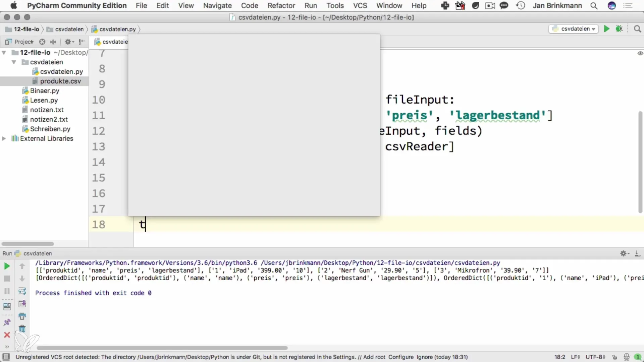Open the Refactor menu
644x362 pixels.
tap(281, 6)
